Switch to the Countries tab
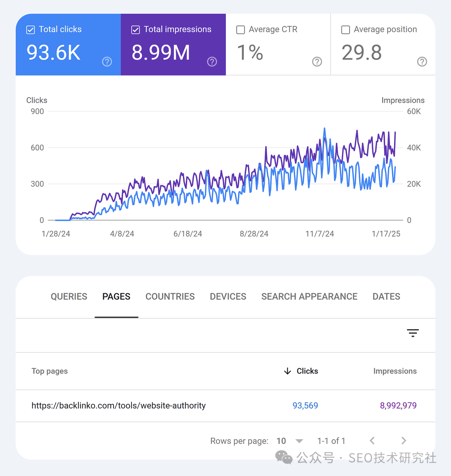Screen dimensions: 451x476 click(x=170, y=297)
